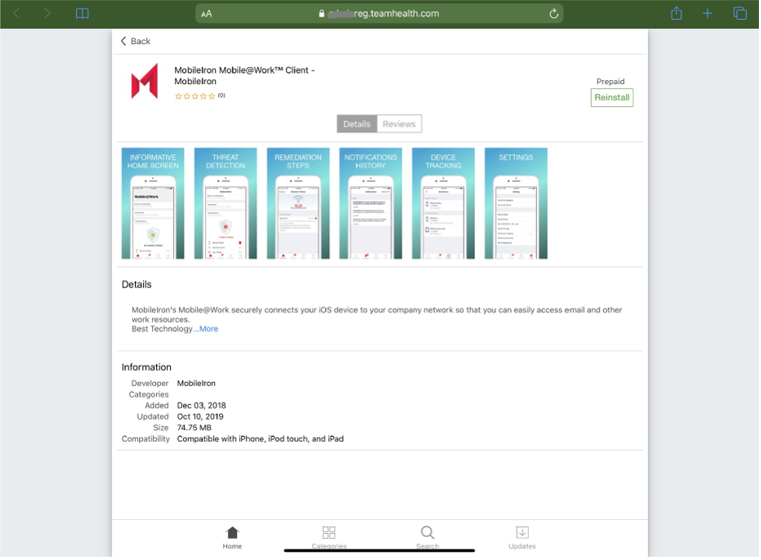Go Back to the previous app list

136,41
